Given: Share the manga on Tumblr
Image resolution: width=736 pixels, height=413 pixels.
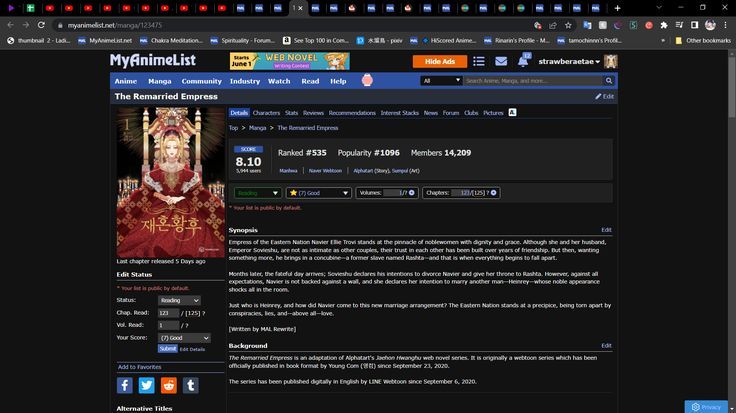Looking at the screenshot, I should 191,385.
